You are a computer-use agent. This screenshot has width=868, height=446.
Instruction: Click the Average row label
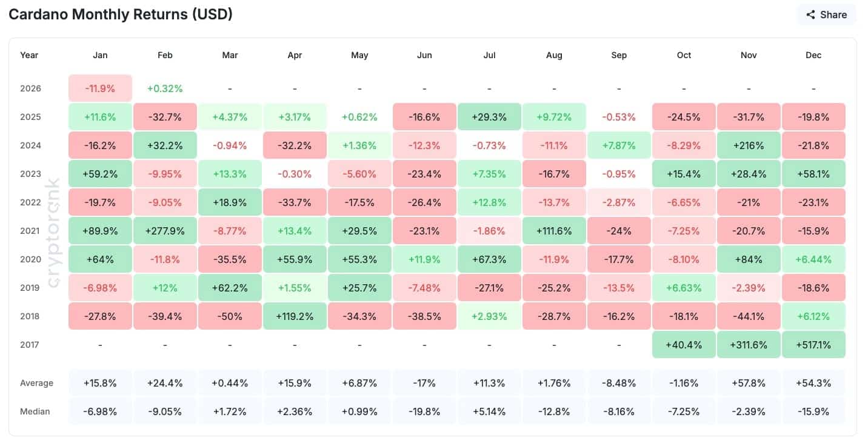tap(37, 383)
